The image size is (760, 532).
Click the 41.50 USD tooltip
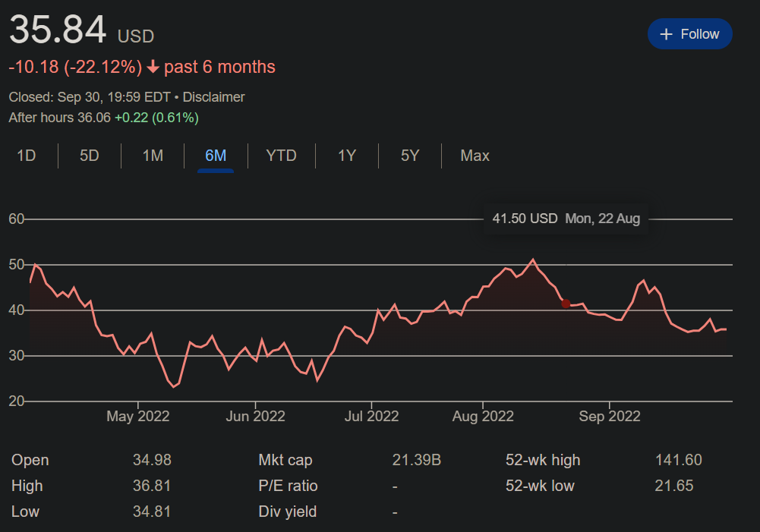point(566,219)
